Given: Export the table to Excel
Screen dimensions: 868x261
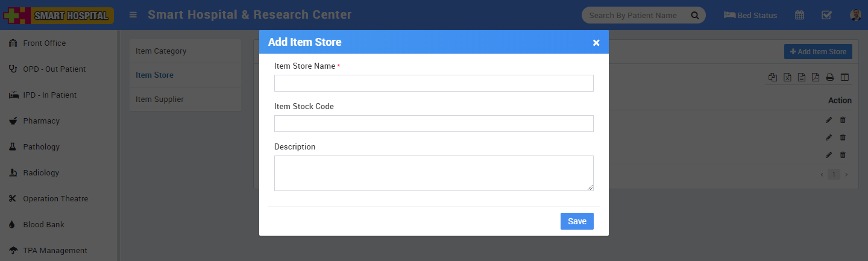Looking at the screenshot, I should point(787,77).
